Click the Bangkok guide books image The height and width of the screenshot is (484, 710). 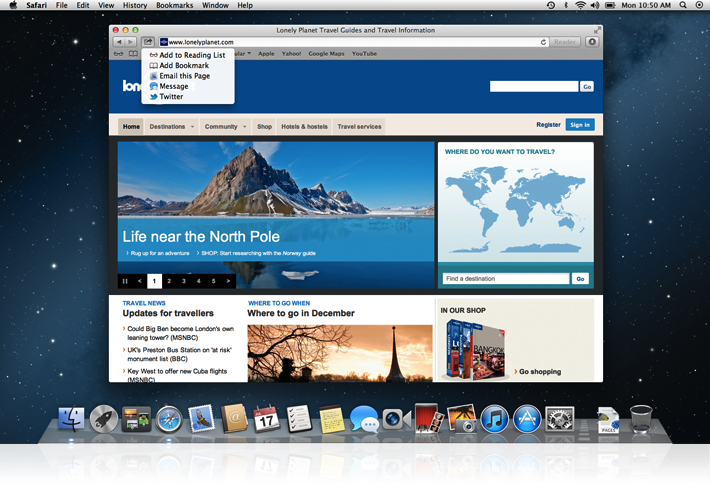[476, 349]
